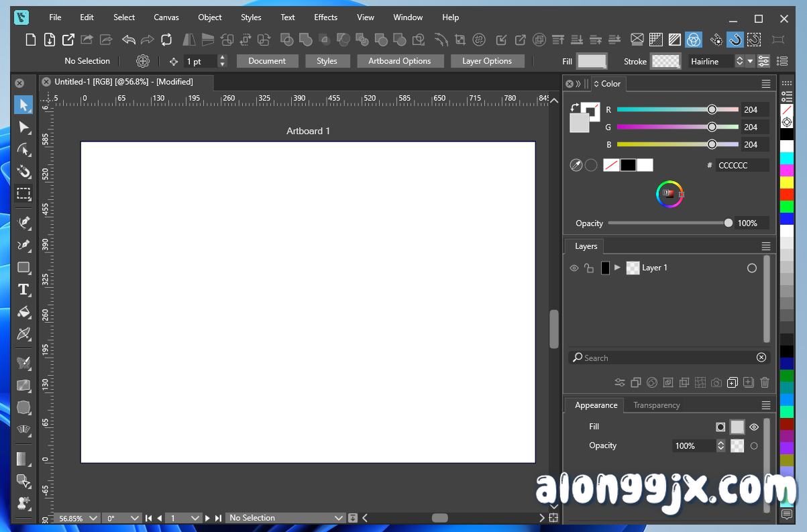The width and height of the screenshot is (807, 532).
Task: Open the Object menu
Action: click(209, 17)
